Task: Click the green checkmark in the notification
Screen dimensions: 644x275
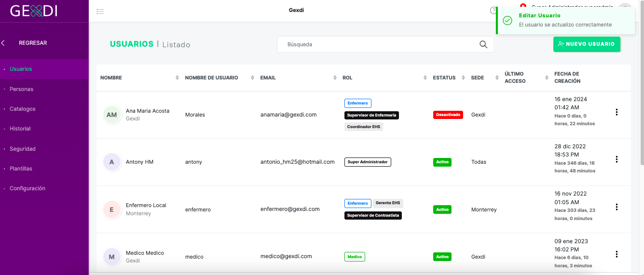Action: point(507,20)
